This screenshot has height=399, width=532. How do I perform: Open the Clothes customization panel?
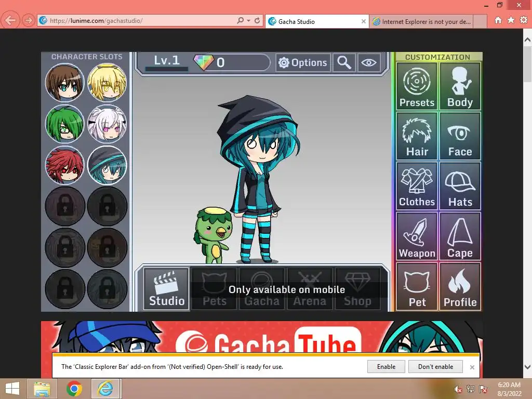(417, 186)
